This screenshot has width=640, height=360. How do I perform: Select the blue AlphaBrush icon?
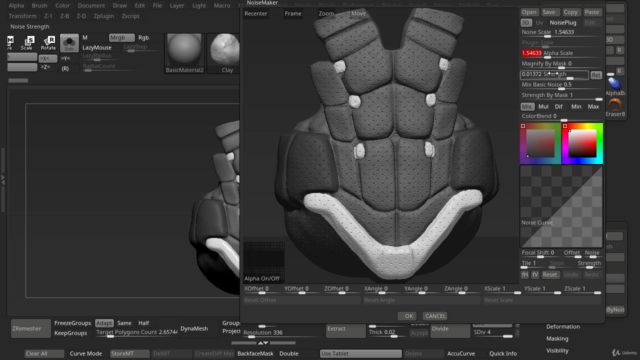pos(614,86)
